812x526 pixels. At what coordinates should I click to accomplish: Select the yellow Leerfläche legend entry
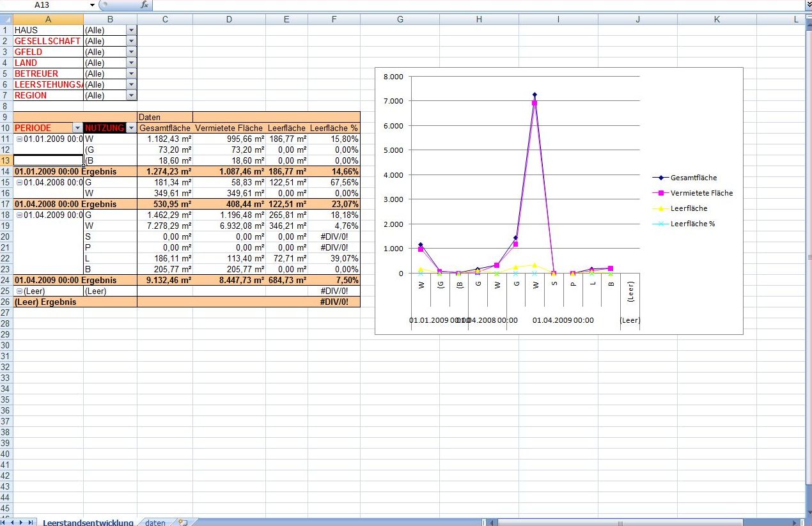point(680,208)
